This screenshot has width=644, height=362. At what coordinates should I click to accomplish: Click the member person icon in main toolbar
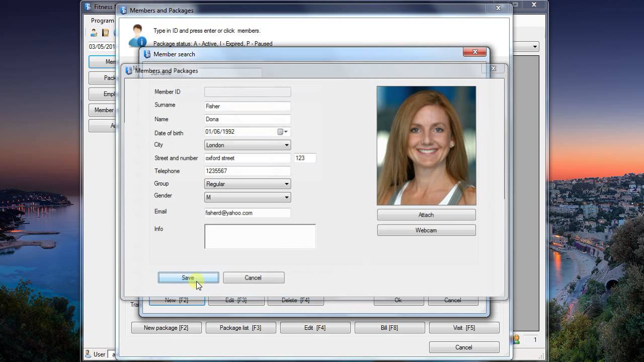(94, 33)
